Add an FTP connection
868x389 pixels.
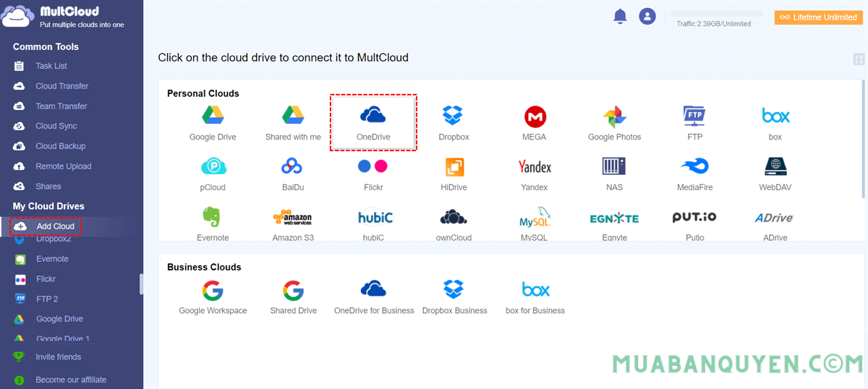[x=694, y=116]
